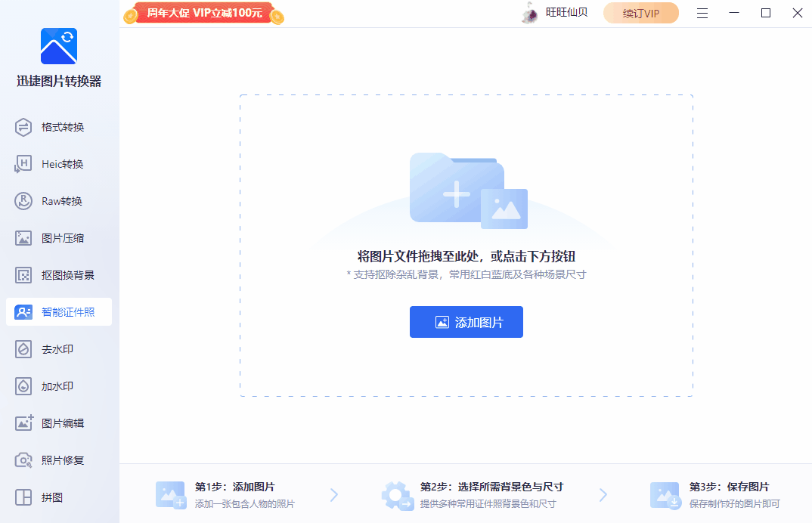Open 加水印 tool
The width and height of the screenshot is (812, 523).
[x=59, y=386]
